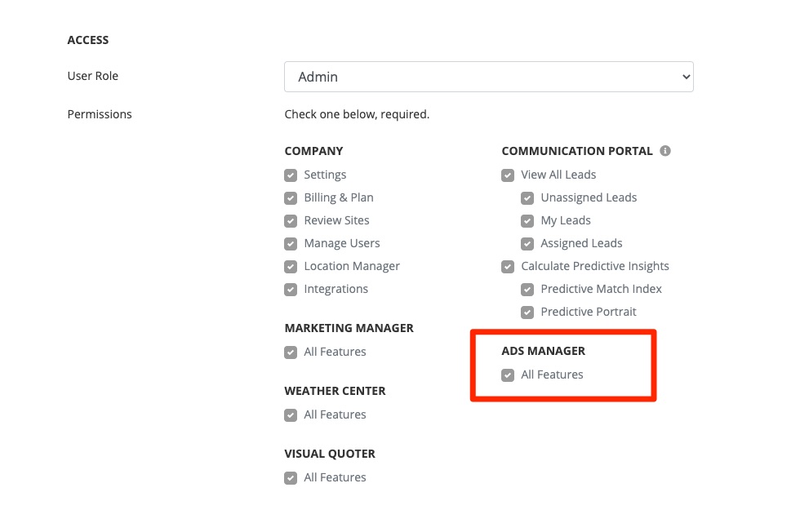Screen dimensions: 800x532
Task: Toggle the View All Leads checkbox
Action: (508, 175)
